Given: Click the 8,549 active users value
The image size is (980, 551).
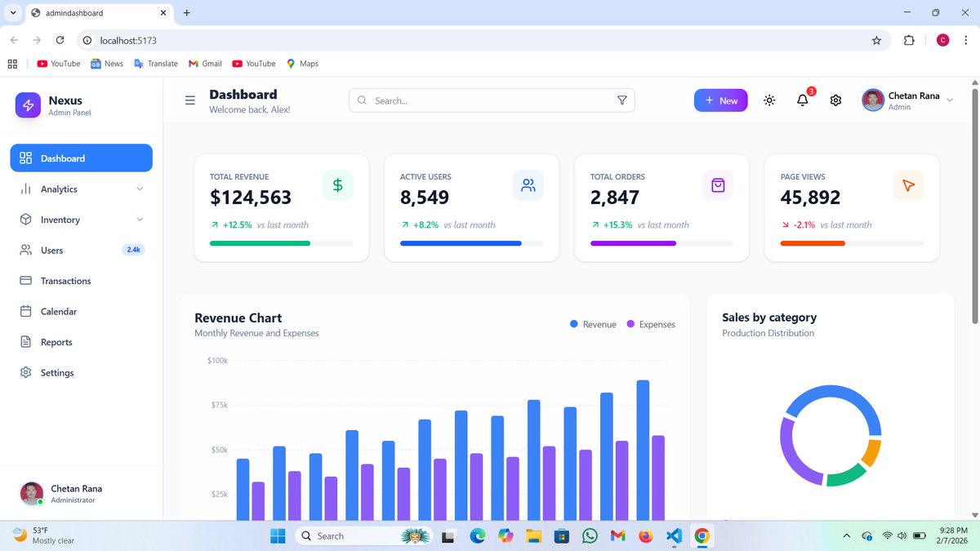Looking at the screenshot, I should pyautogui.click(x=425, y=198).
